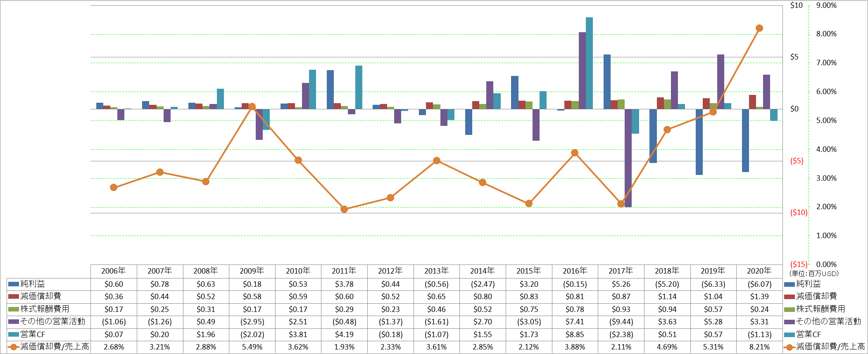Click the red ($10) axis label
Viewport: 868px width, 354px height.
point(799,212)
